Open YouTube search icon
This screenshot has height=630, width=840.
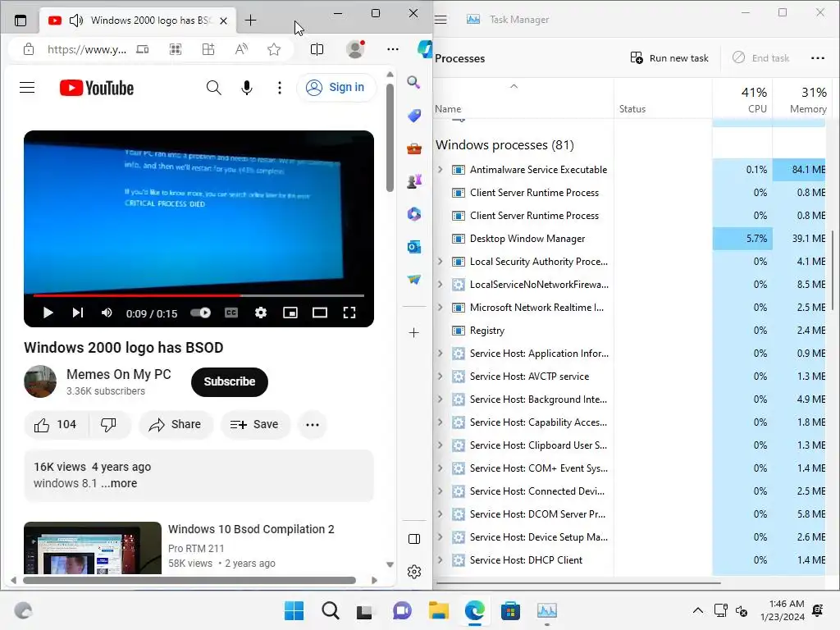point(214,87)
